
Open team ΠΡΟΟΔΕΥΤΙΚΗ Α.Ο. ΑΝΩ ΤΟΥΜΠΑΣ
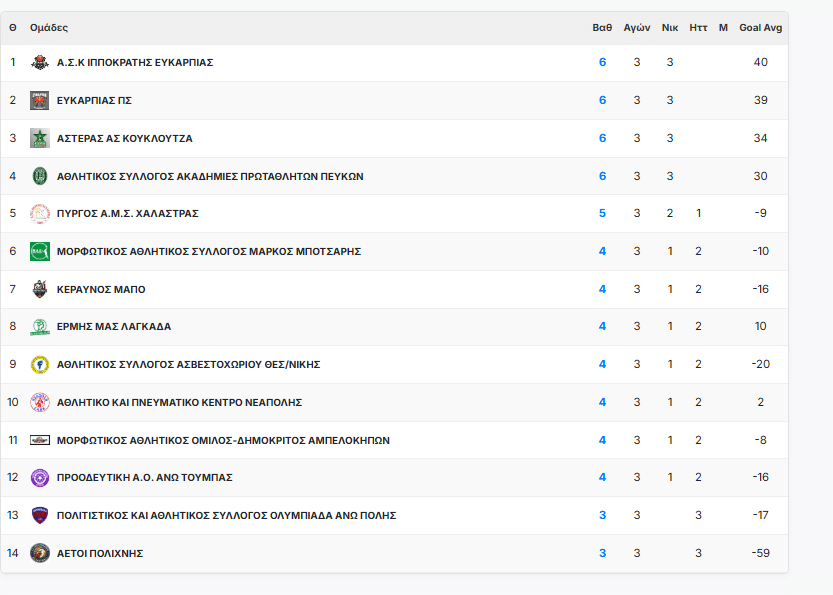click(x=144, y=478)
